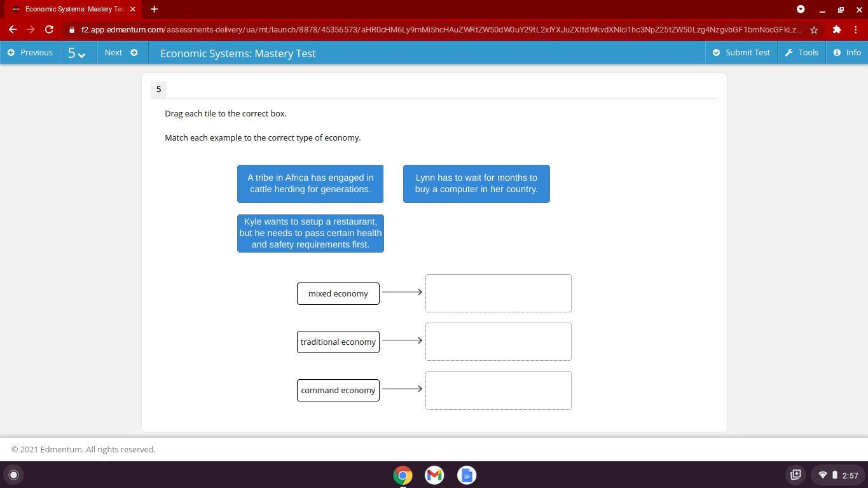Viewport: 868px width, 488px height.
Task: Open the tote holding-space icon in the tray
Action: point(796,475)
